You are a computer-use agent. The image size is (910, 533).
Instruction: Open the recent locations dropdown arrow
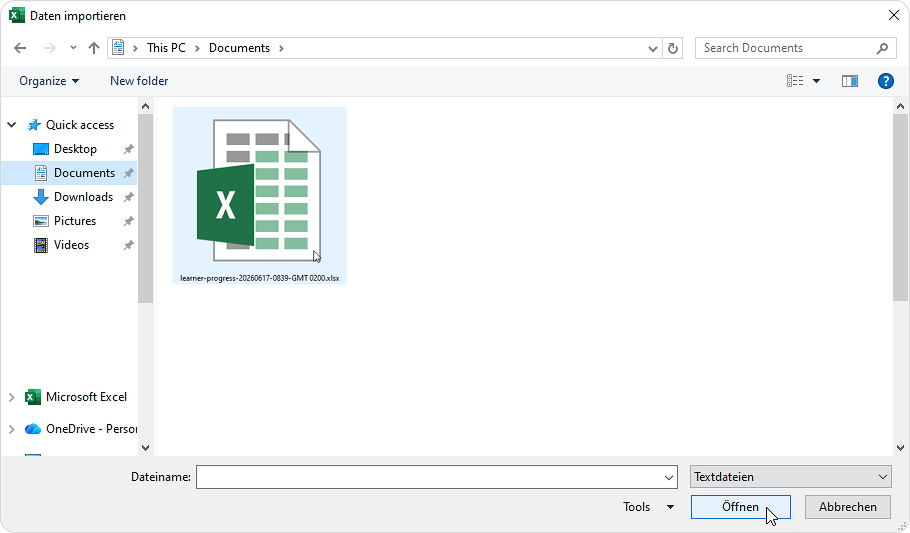coord(73,48)
